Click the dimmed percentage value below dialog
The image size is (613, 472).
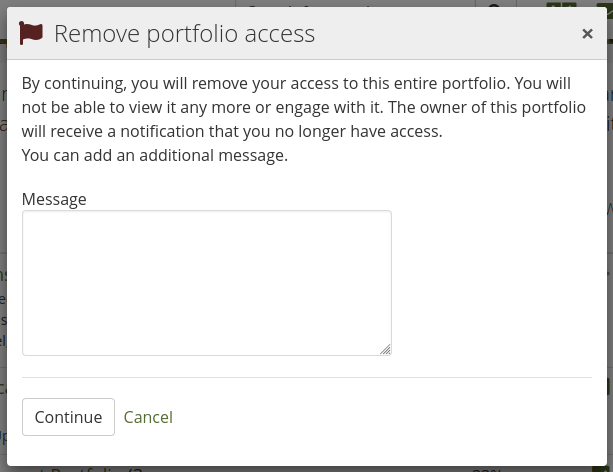487,468
